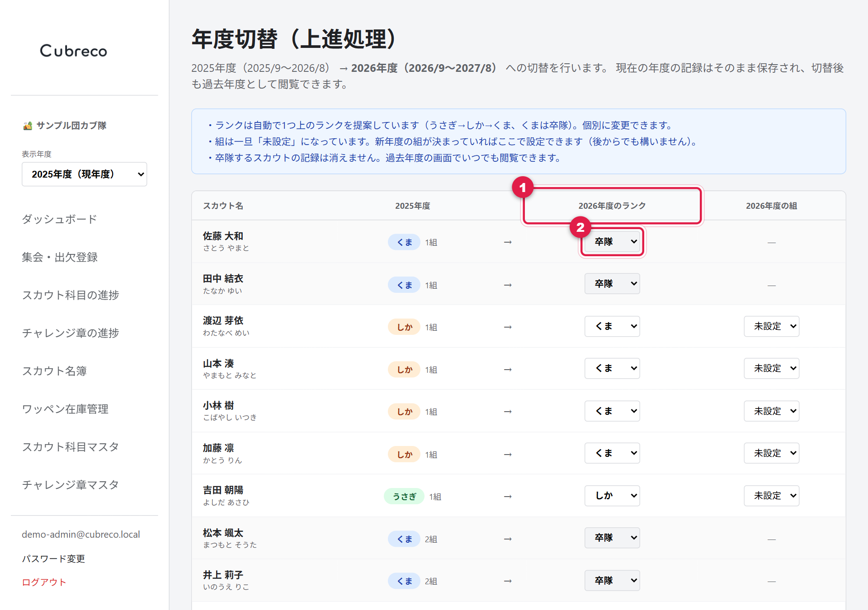
Task: Click the name 佐藤 大和
Action: click(x=223, y=236)
